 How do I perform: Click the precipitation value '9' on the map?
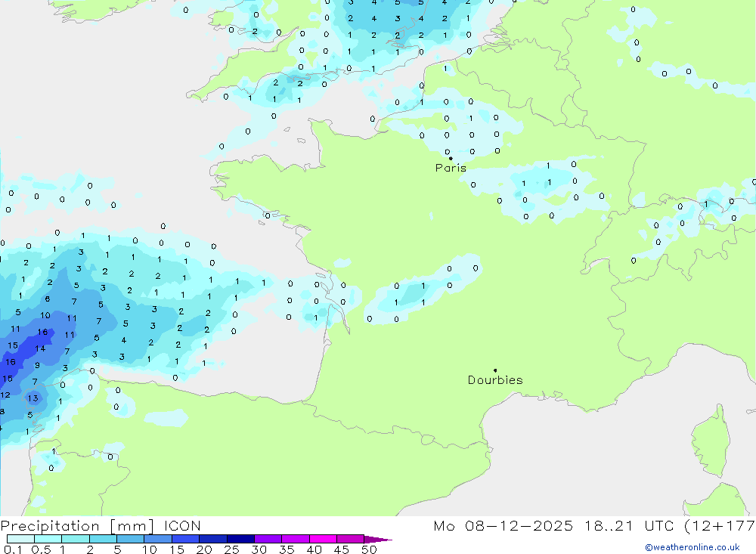tap(37, 366)
